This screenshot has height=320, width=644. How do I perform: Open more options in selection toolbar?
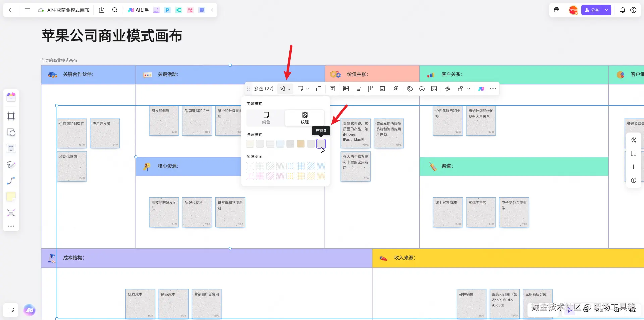click(x=493, y=89)
